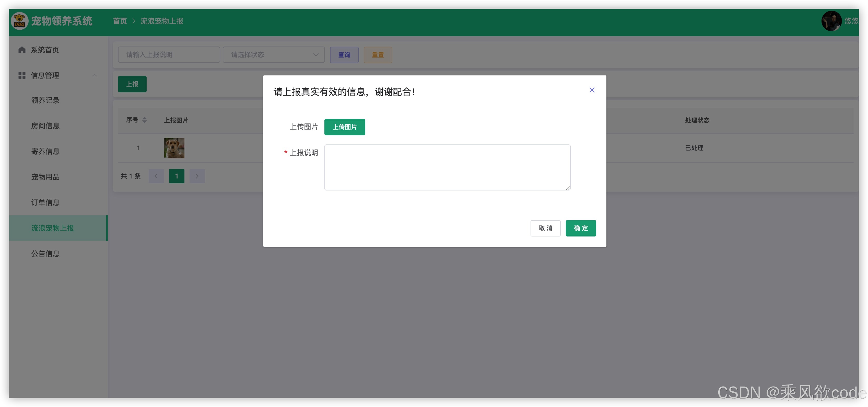The width and height of the screenshot is (868, 407).
Task: Close the report dialog with X icon
Action: point(592,90)
